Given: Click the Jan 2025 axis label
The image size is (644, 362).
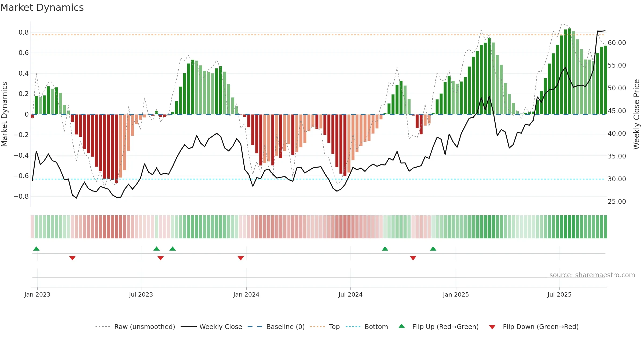Looking at the screenshot, I should tap(456, 294).
